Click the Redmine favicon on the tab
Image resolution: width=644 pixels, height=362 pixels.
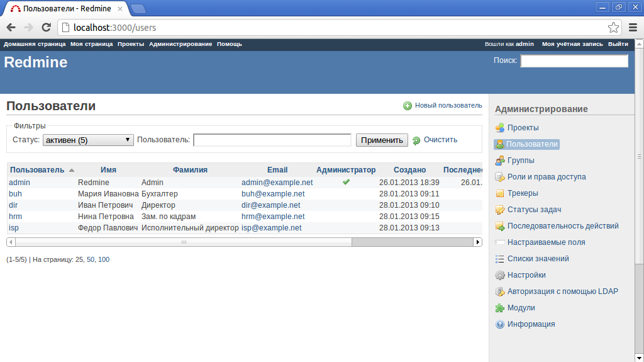tap(15, 9)
